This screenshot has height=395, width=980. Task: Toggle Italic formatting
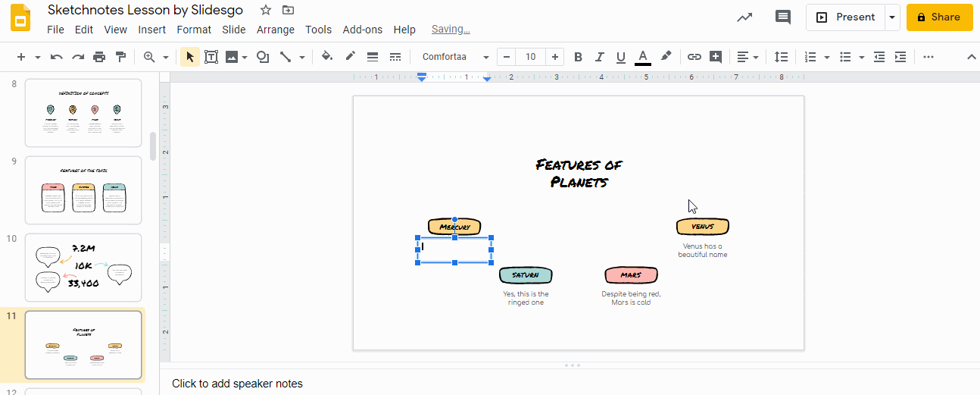click(600, 57)
